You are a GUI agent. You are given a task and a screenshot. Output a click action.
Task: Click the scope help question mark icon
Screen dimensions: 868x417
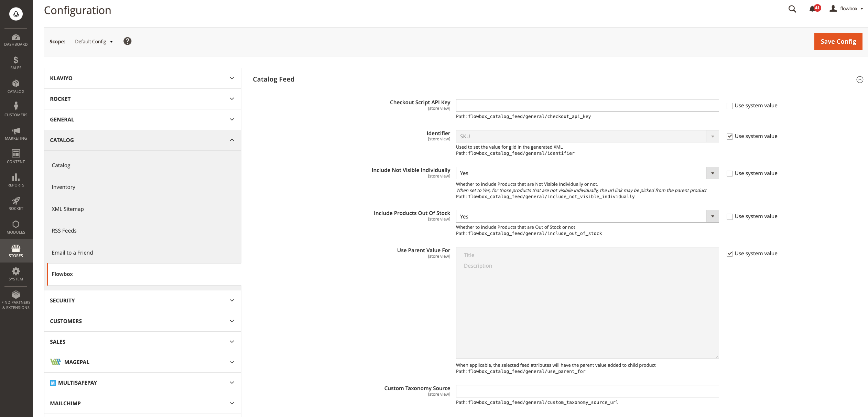click(x=127, y=41)
